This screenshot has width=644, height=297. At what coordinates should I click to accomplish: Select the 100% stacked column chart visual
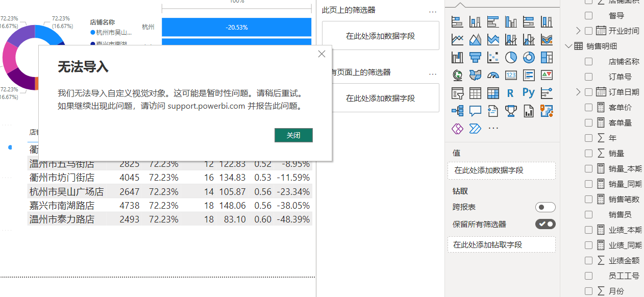pos(547,21)
